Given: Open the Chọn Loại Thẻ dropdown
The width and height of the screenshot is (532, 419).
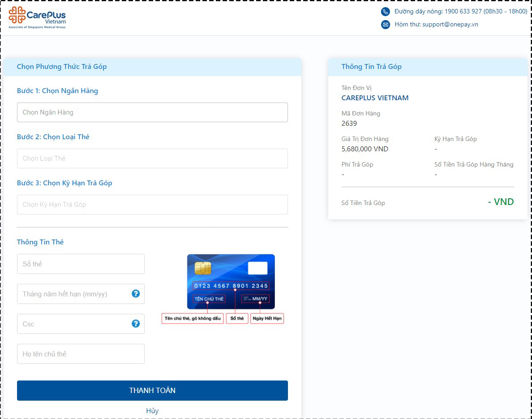Looking at the screenshot, I should [152, 158].
